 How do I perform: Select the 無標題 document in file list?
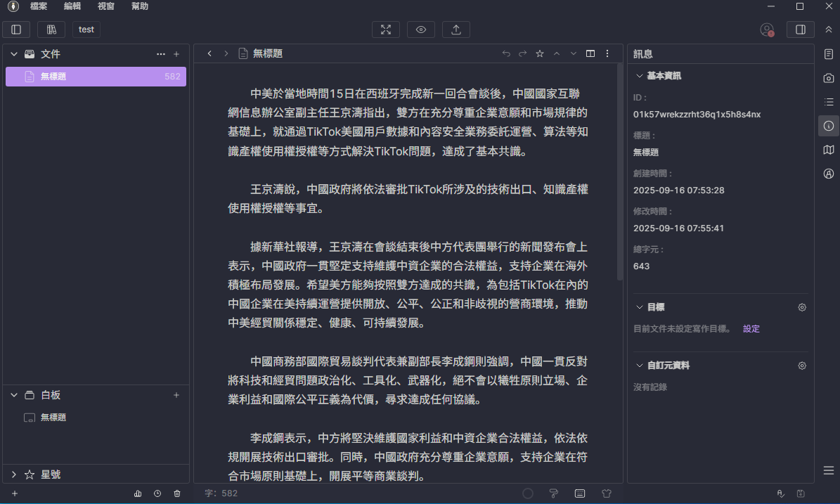[96, 77]
